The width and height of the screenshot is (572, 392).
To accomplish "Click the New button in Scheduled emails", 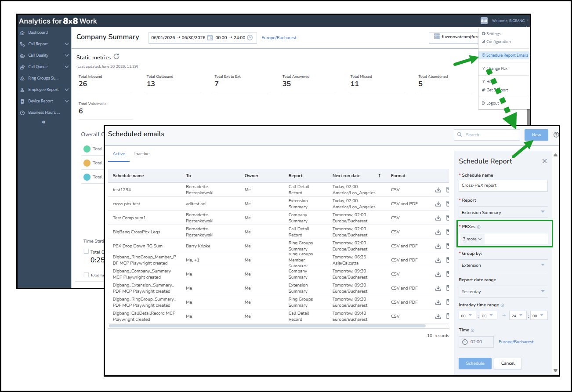I will pos(536,135).
